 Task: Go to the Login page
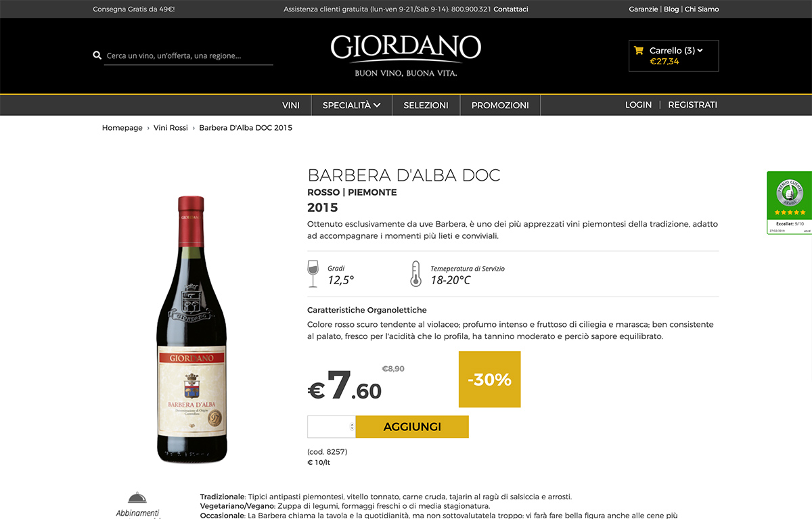click(x=638, y=105)
